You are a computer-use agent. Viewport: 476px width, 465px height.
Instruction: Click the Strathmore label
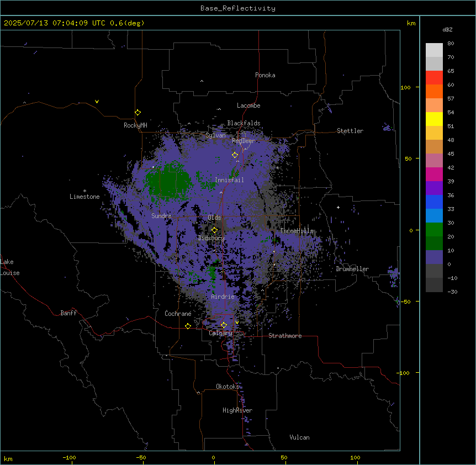pos(285,336)
